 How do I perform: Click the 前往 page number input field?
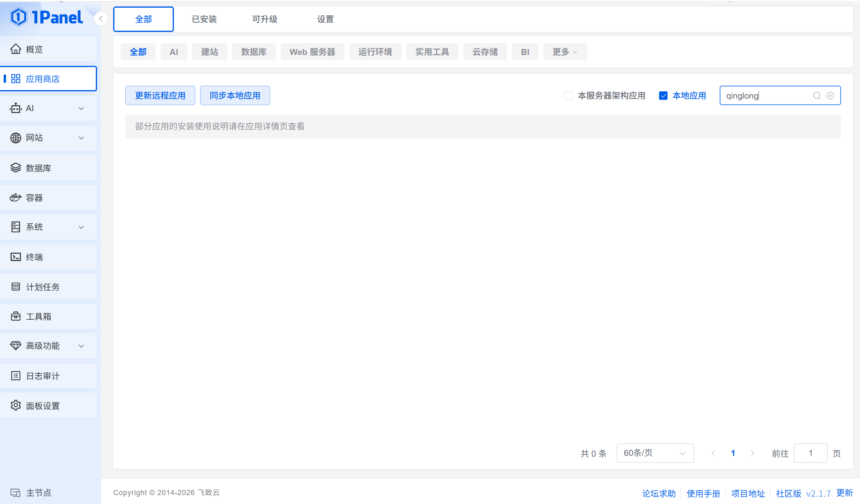pyautogui.click(x=810, y=453)
